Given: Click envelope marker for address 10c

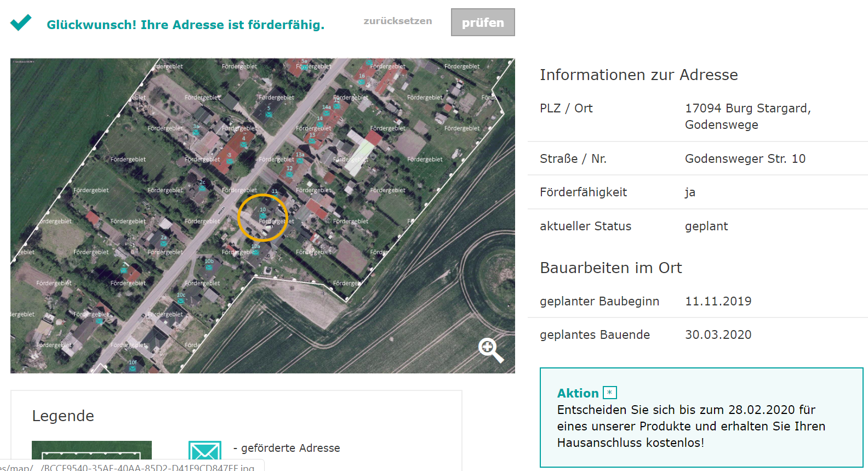Looking at the screenshot, I should click(x=180, y=301).
